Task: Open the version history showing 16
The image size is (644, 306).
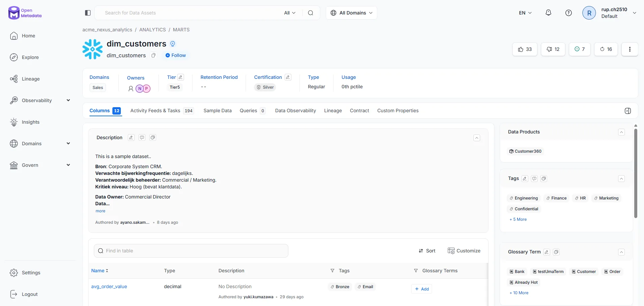Action: click(x=606, y=49)
